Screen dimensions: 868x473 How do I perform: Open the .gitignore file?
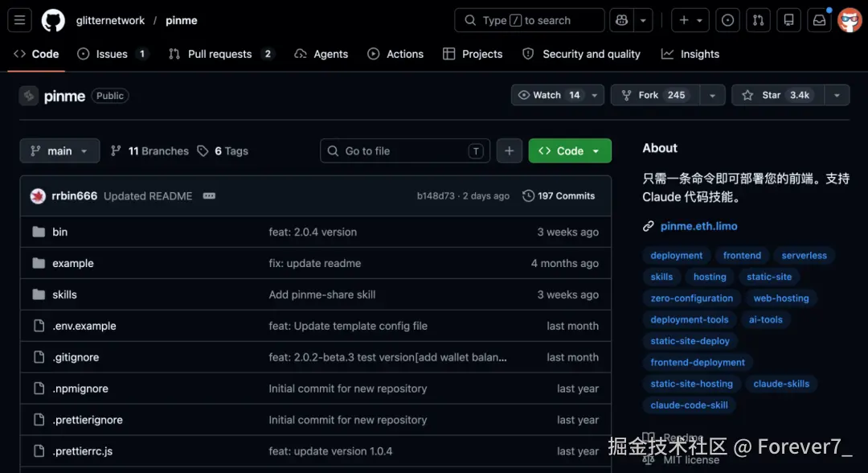[76, 357]
